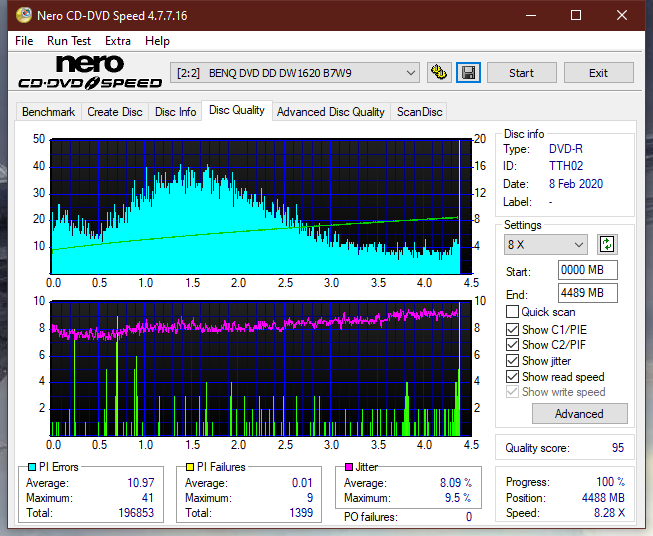Click the date 8 Feb 2020
Image resolution: width=653 pixels, height=536 pixels.
576,184
